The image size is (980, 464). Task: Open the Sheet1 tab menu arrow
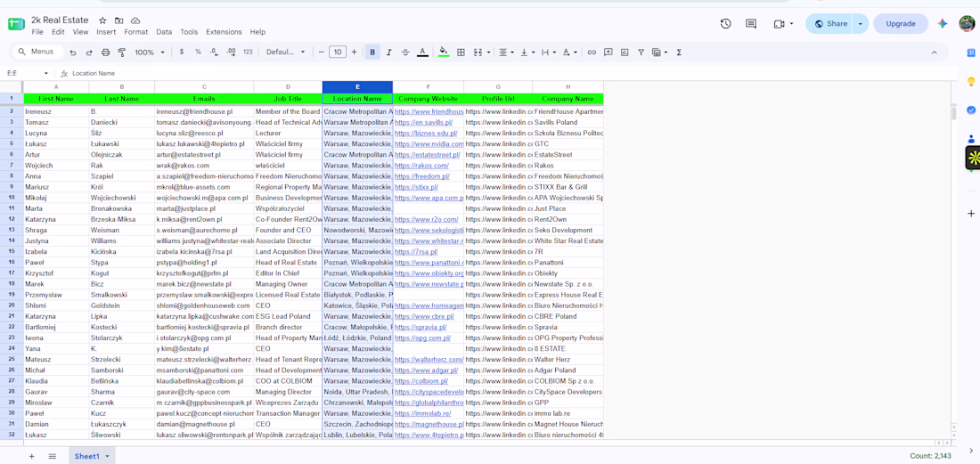tap(108, 457)
